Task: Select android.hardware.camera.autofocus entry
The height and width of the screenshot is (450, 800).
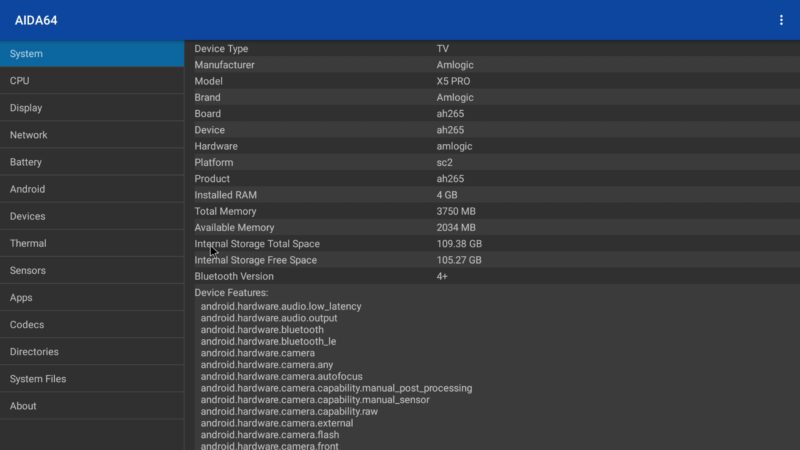Action: coord(282,377)
